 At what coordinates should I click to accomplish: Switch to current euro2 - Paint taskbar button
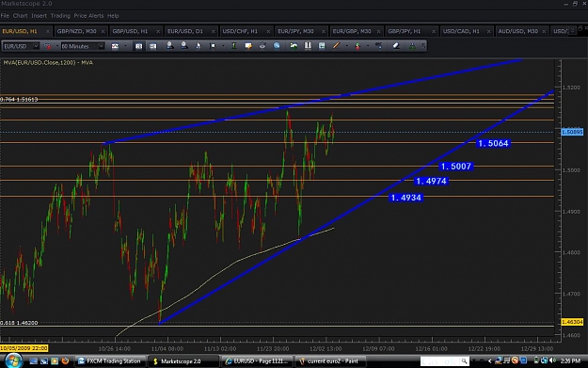click(330, 361)
